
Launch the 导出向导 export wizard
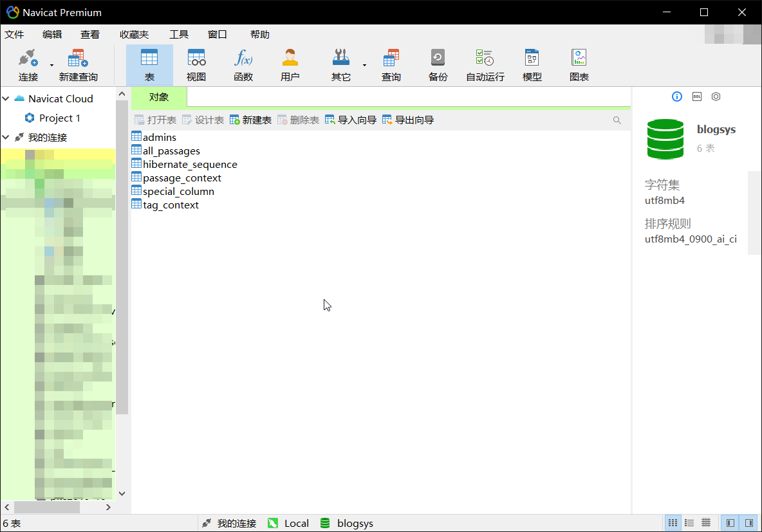[408, 120]
